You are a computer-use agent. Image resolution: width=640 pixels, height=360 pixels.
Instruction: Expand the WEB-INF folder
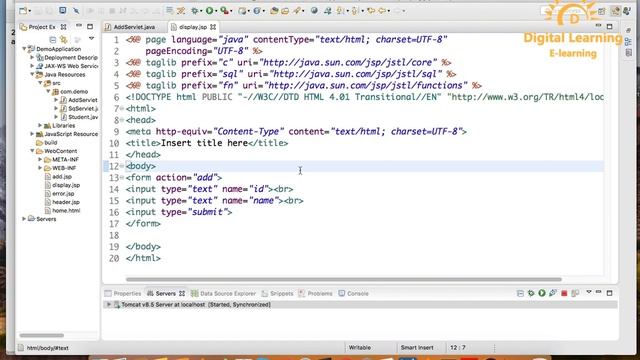(x=40, y=168)
